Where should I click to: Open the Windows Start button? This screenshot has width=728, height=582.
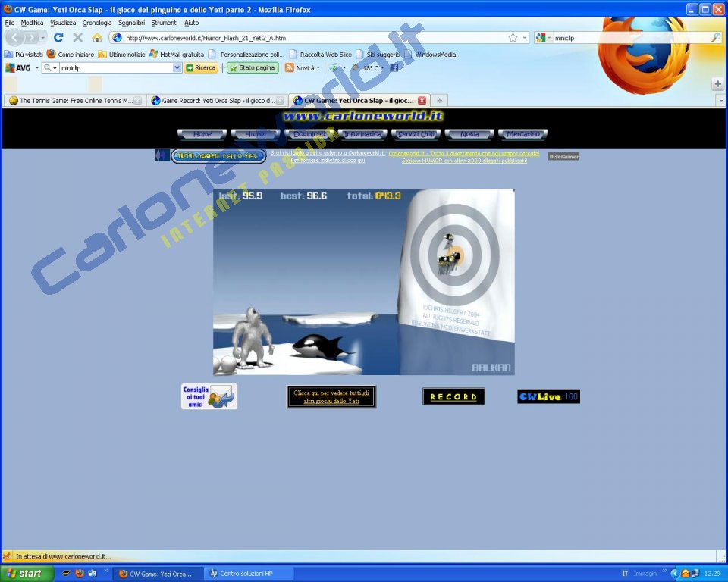tap(26, 574)
